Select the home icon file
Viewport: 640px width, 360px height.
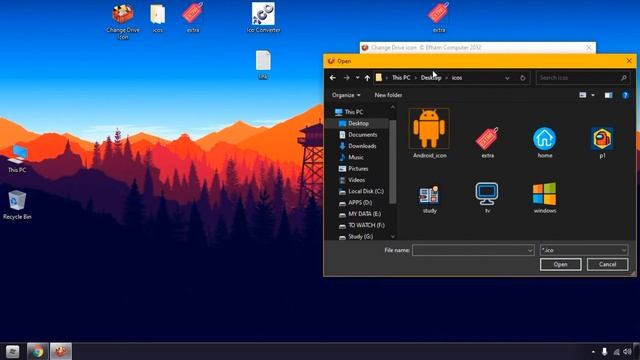click(544, 143)
